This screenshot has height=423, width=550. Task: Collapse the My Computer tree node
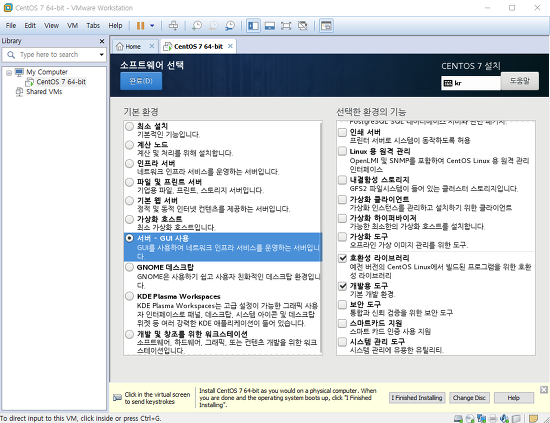9,73
